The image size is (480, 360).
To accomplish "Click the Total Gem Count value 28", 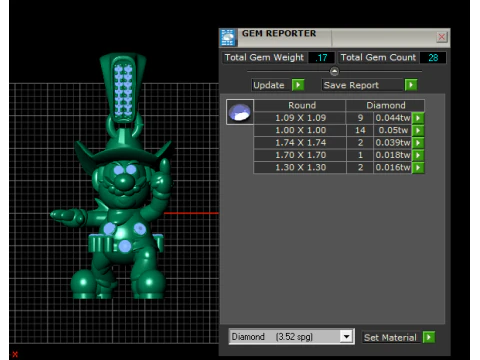I will coord(433,58).
